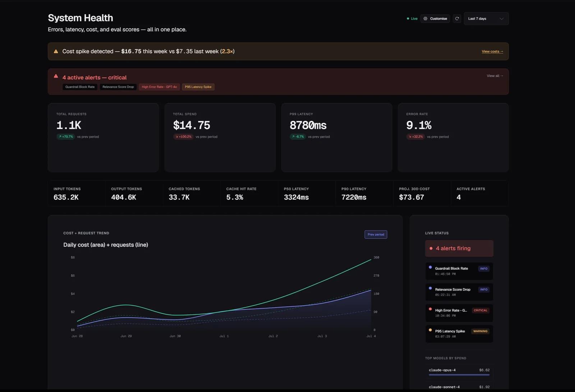Open the View all alerts link
Image resolution: width=575 pixels, height=392 pixels.
495,76
